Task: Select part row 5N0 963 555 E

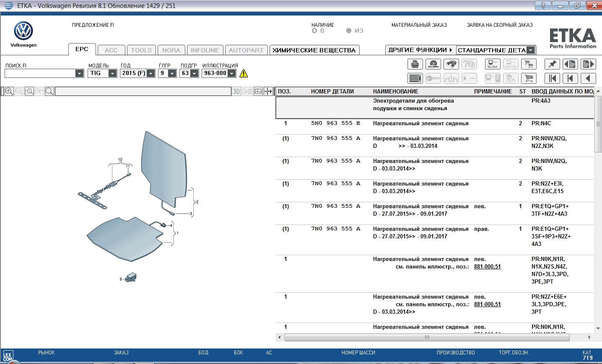Action: 335,124
